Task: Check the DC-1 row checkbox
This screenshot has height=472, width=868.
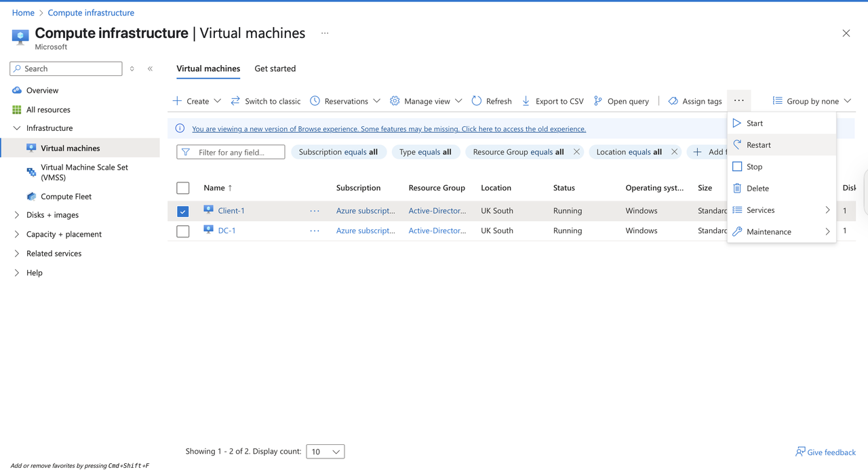Action: tap(183, 231)
